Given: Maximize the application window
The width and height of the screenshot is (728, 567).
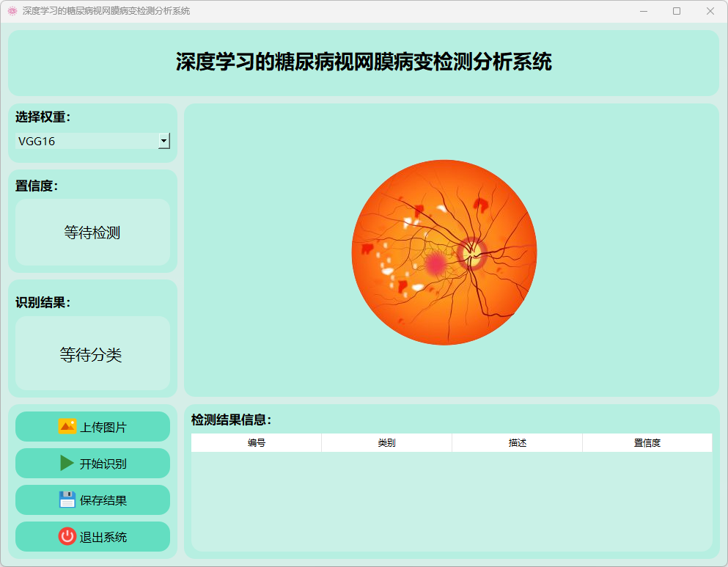Looking at the screenshot, I should tap(677, 11).
